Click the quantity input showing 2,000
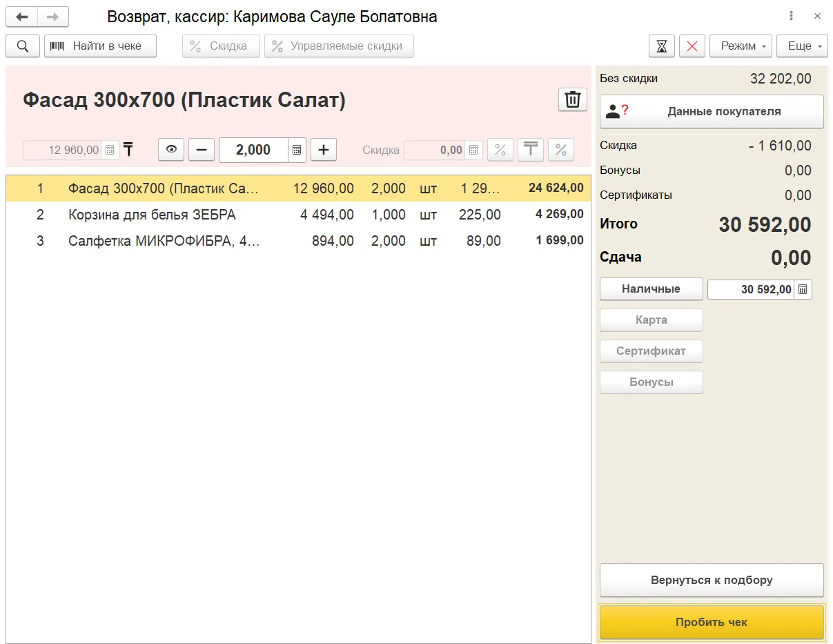The width and height of the screenshot is (833, 644). coord(254,150)
